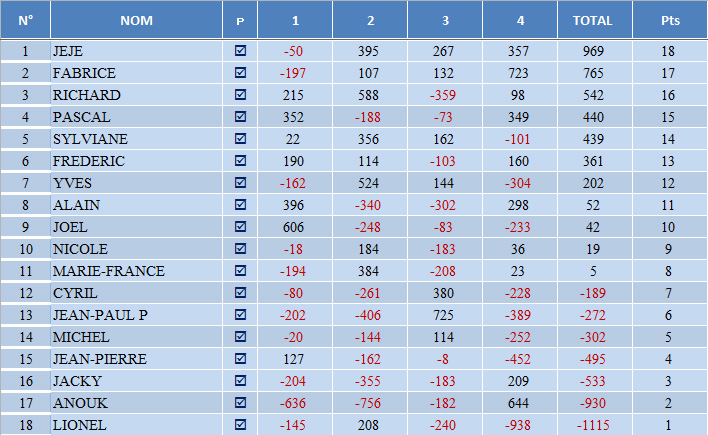
Task: Select JEJE's total score 969
Action: 594,51
